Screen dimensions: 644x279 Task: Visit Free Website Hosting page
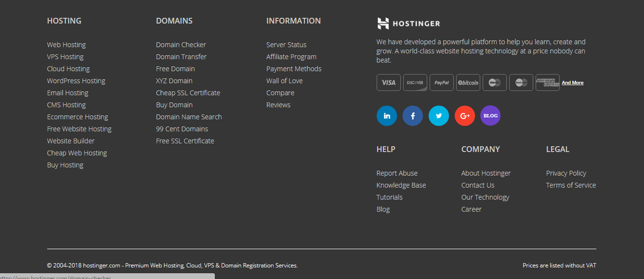click(79, 129)
